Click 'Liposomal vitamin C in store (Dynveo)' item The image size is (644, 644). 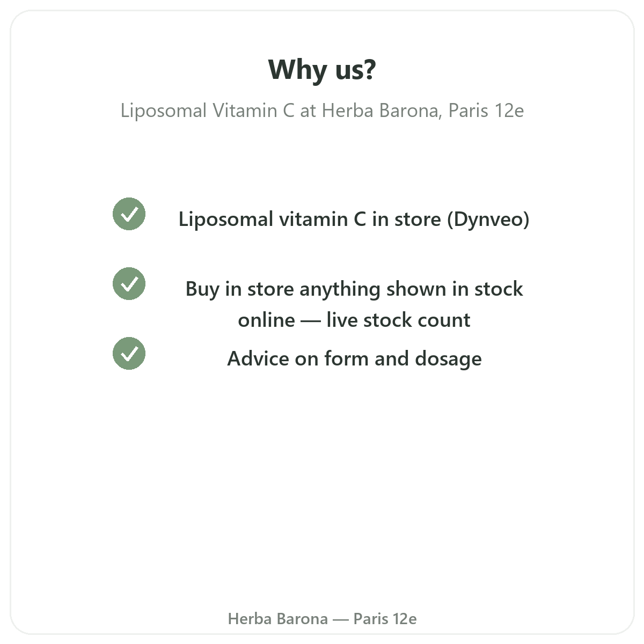(x=354, y=219)
